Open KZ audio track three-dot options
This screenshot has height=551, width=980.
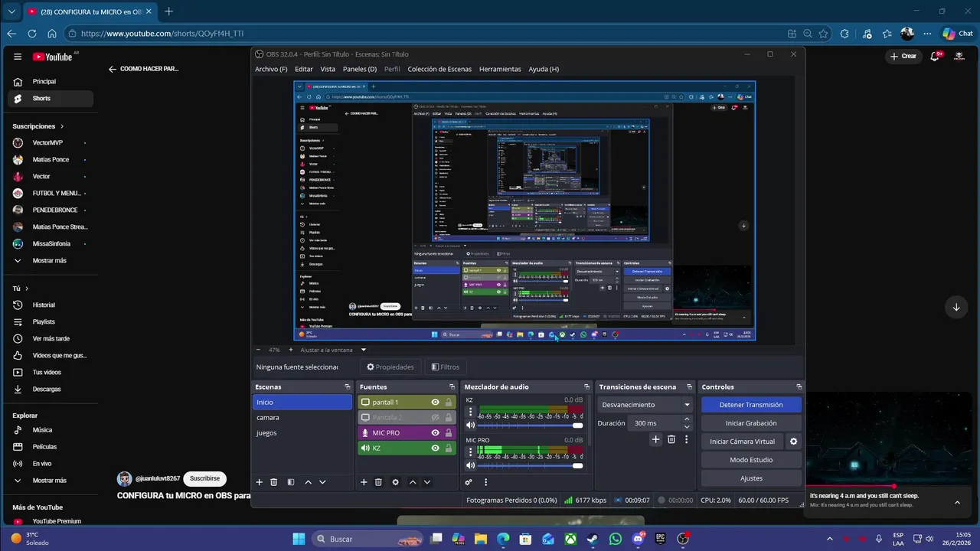(470, 412)
